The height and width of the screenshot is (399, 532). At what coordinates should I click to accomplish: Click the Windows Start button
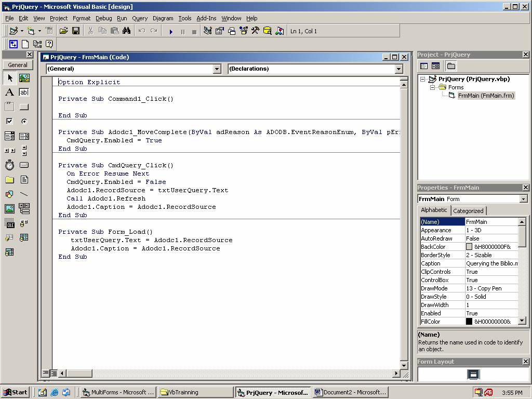pos(15,392)
